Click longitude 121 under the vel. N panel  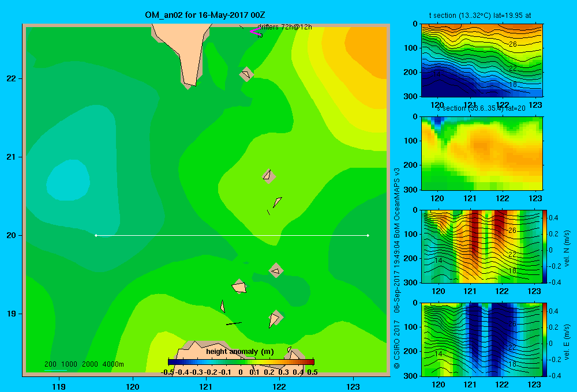(x=470, y=291)
